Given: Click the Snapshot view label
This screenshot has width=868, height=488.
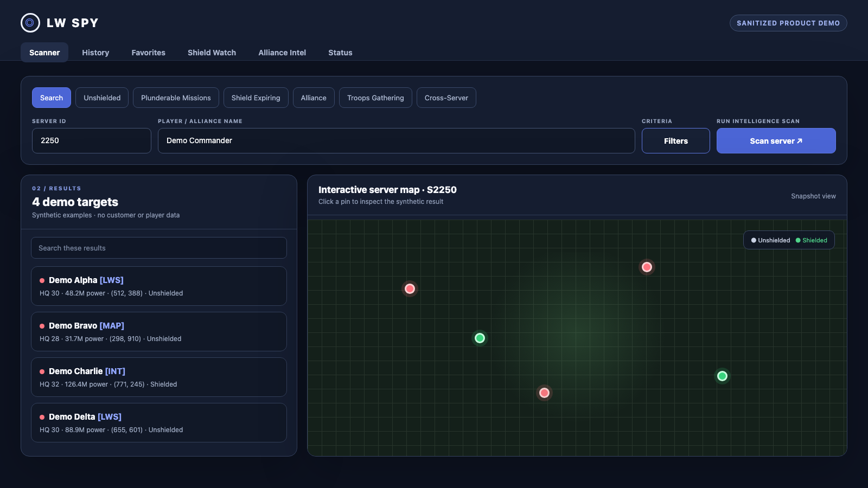Looking at the screenshot, I should 813,196.
